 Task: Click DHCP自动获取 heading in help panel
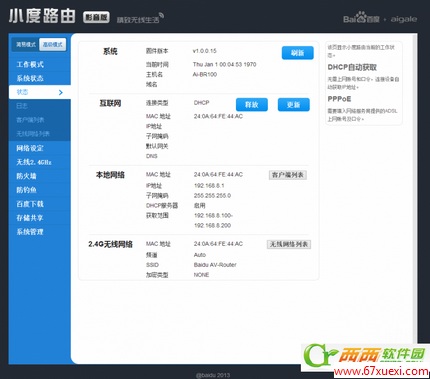point(352,68)
